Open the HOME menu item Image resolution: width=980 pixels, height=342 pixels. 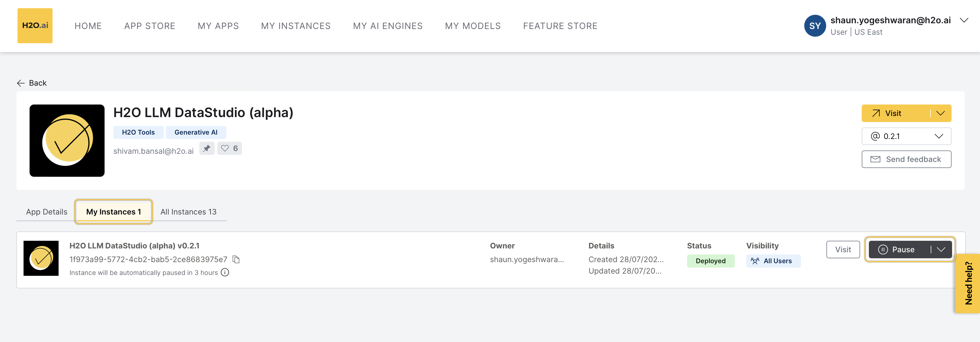88,26
